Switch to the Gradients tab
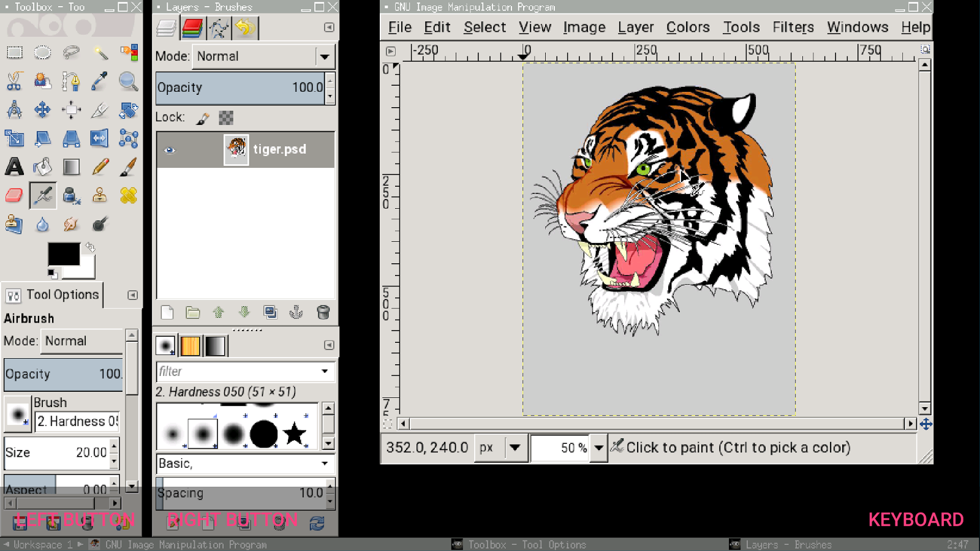This screenshot has width=980, height=551. [x=216, y=346]
